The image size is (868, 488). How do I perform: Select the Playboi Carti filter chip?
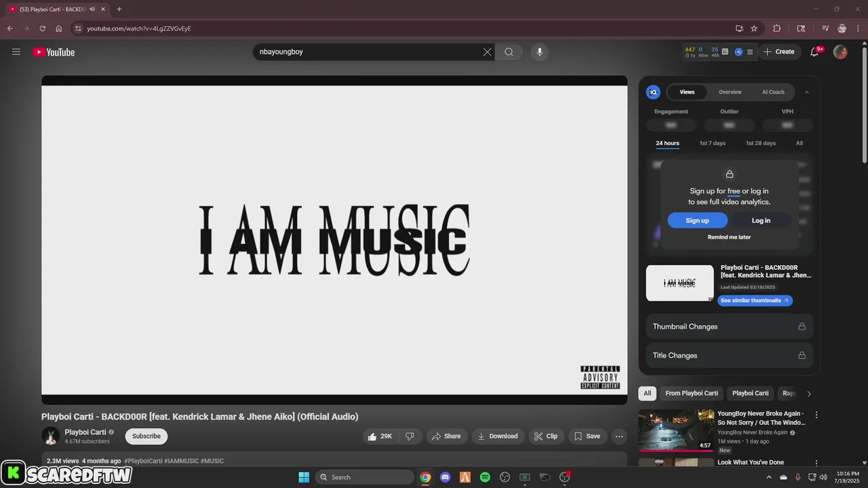(751, 393)
